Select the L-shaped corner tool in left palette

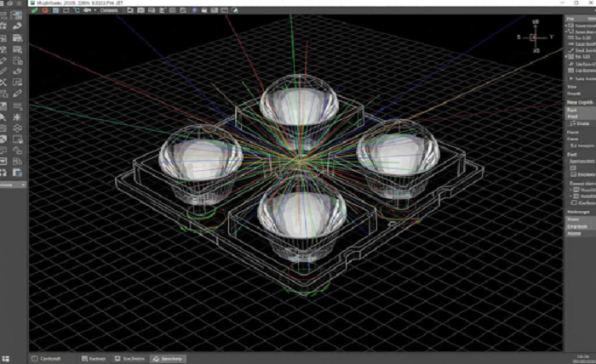tap(17, 82)
